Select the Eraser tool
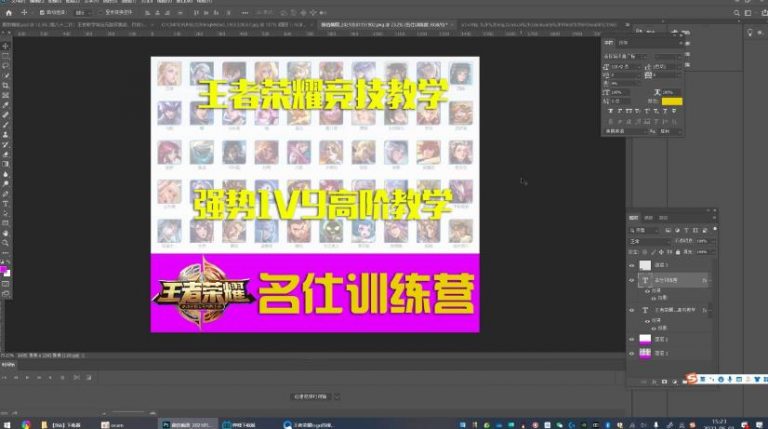Screen dimensions: 768x429 coord(5,154)
